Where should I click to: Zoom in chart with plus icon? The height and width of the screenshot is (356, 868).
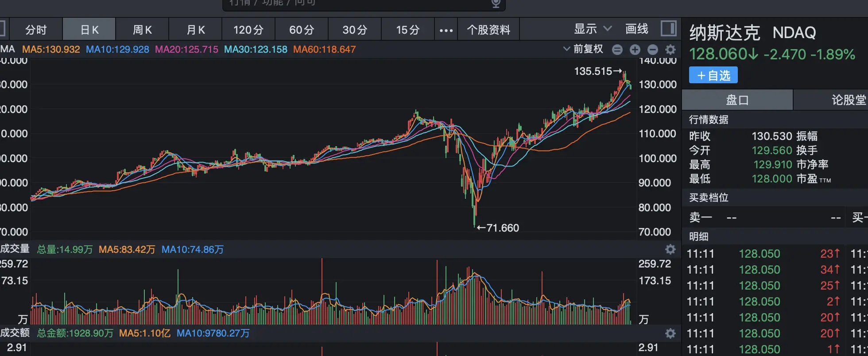click(635, 50)
